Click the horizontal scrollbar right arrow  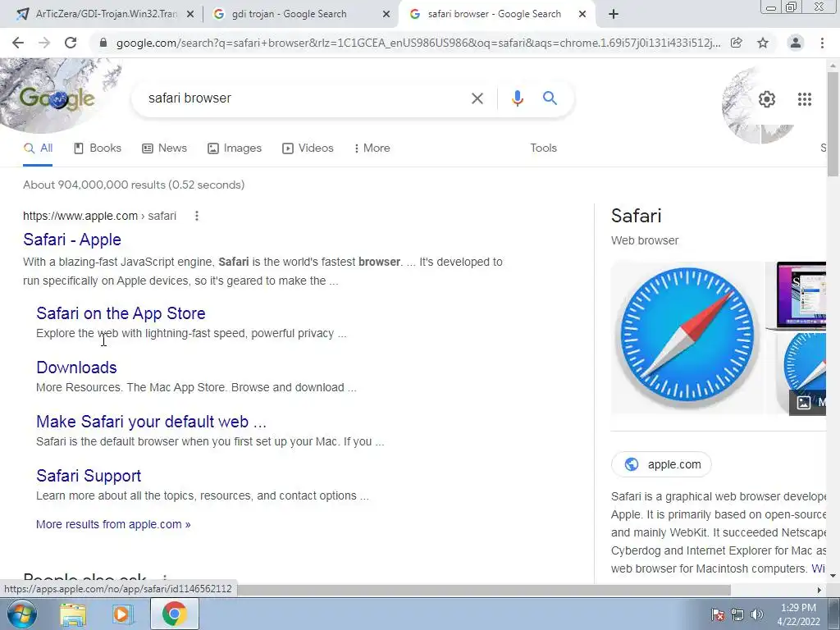click(x=819, y=590)
